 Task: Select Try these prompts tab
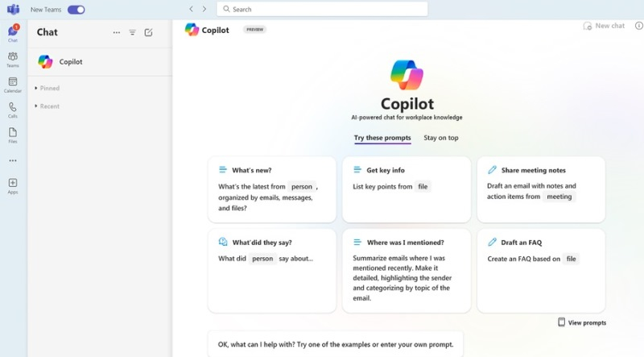[382, 138]
